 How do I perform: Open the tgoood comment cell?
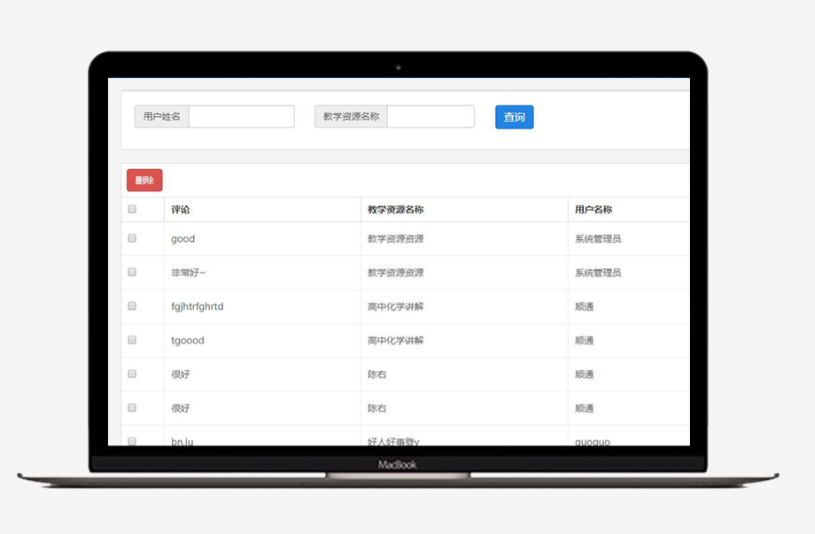[x=187, y=340]
